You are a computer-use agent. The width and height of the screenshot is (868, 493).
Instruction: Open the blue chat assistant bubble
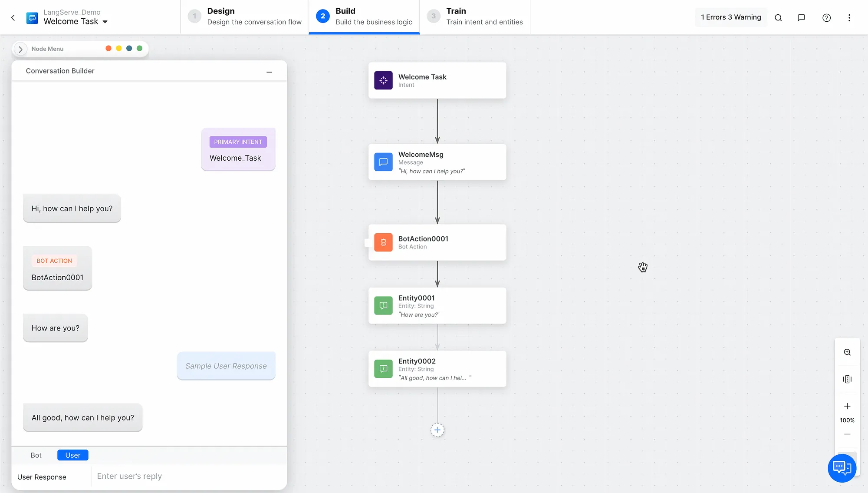[842, 468]
